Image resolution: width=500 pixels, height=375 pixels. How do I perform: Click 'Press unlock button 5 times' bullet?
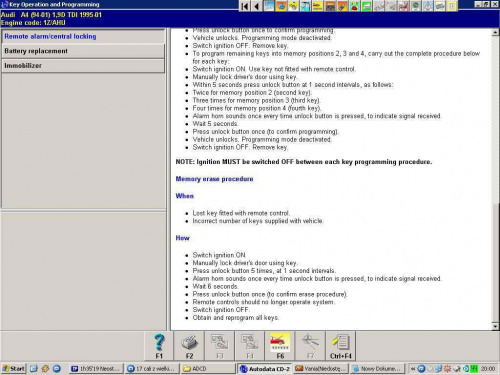tap(264, 271)
